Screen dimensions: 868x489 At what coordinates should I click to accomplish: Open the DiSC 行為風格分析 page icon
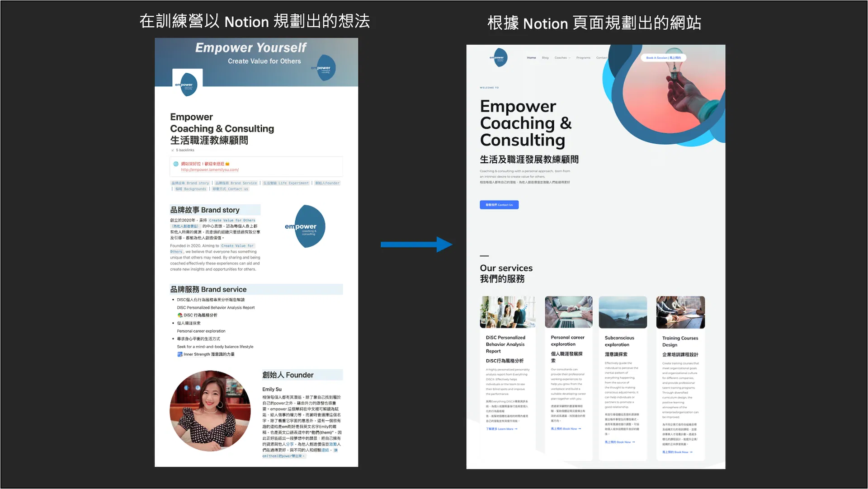pyautogui.click(x=180, y=315)
